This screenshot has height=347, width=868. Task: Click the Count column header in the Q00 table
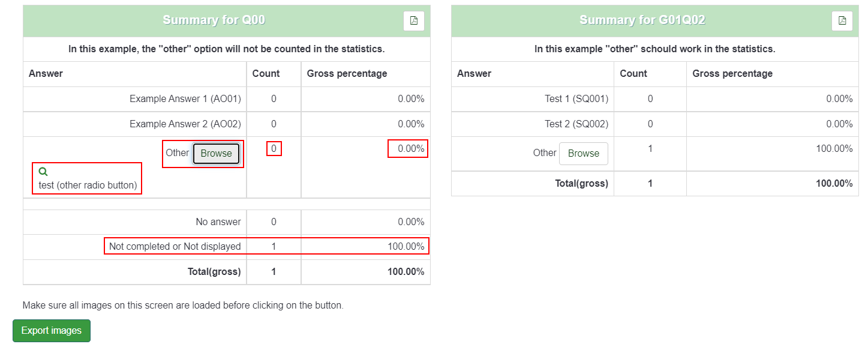pyautogui.click(x=266, y=74)
